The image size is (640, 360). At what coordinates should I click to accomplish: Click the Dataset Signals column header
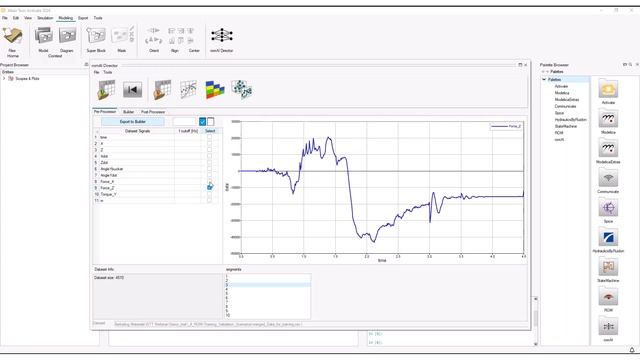coord(137,131)
